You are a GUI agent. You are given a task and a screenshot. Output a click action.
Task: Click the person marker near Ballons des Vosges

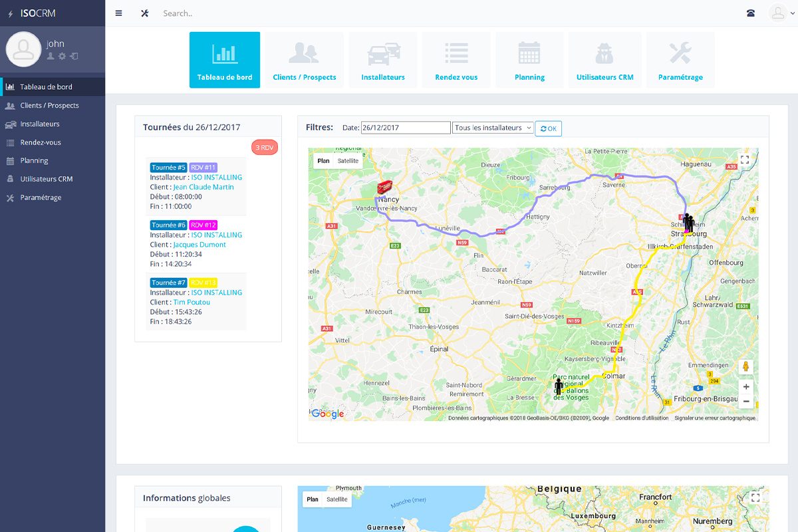pyautogui.click(x=559, y=386)
